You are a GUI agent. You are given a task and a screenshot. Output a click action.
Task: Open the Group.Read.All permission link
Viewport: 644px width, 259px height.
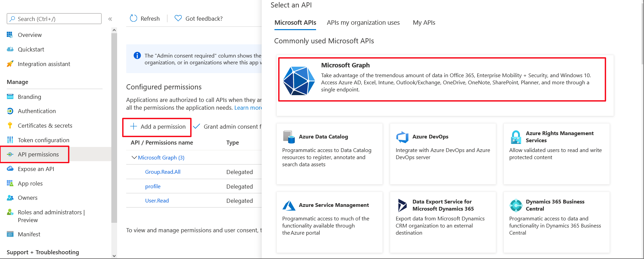(163, 172)
